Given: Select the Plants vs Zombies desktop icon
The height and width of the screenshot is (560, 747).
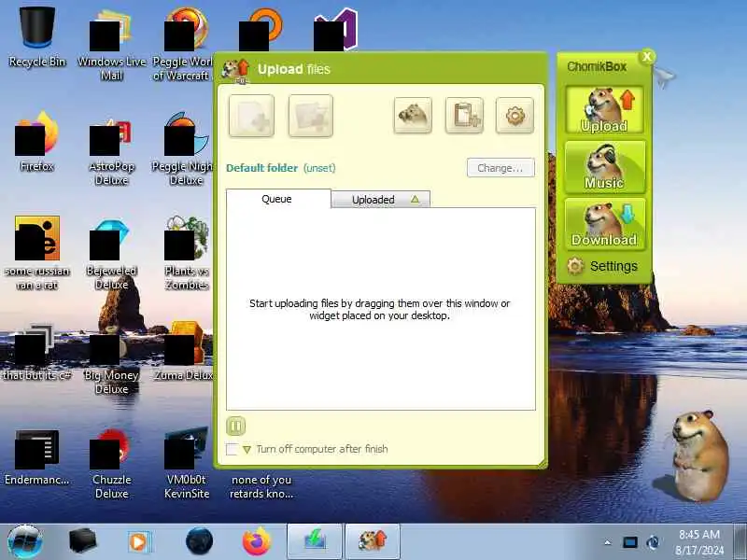Looking at the screenshot, I should click(186, 253).
